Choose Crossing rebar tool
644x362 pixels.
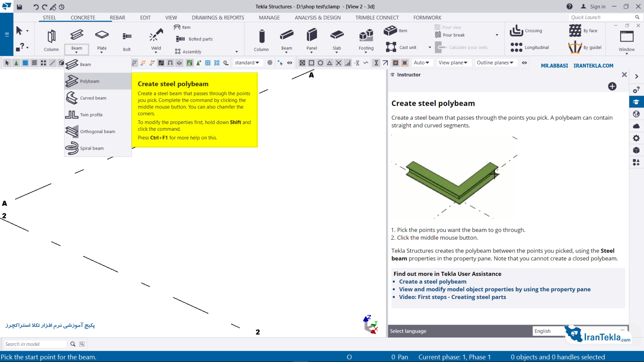[x=526, y=31]
